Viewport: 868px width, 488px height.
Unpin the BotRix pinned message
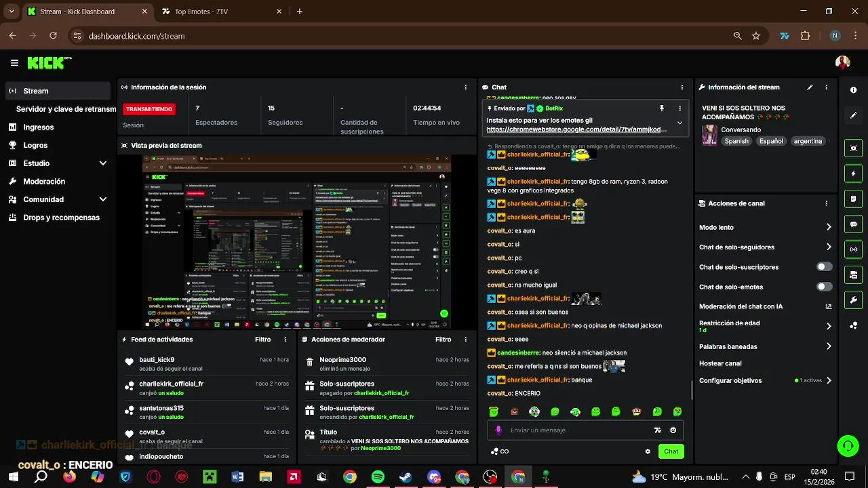662,108
